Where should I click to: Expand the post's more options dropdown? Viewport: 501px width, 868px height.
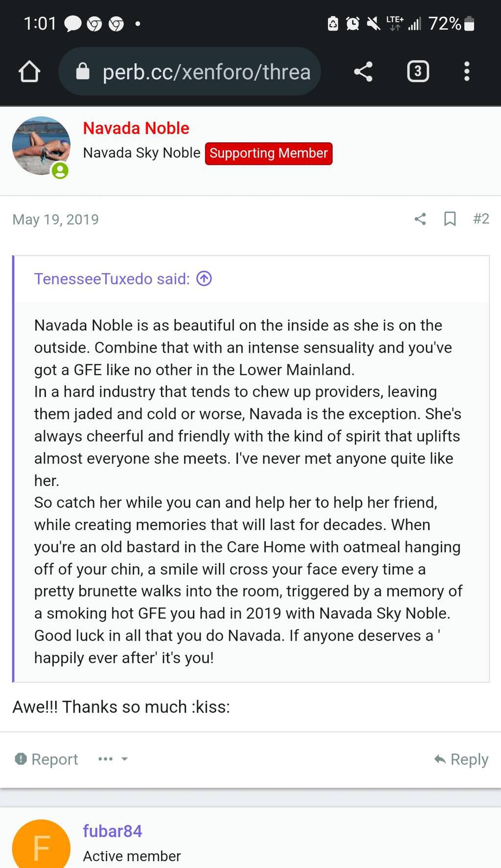(x=113, y=759)
